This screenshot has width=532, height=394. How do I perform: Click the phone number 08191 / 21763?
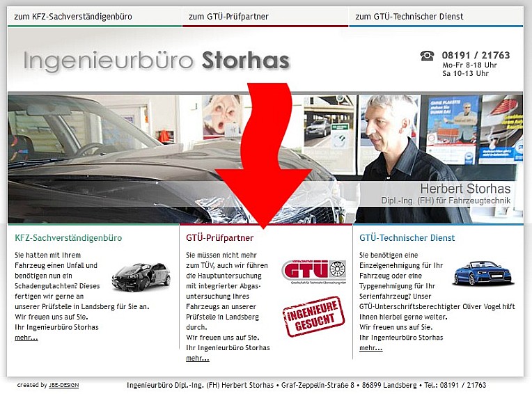tap(476, 55)
